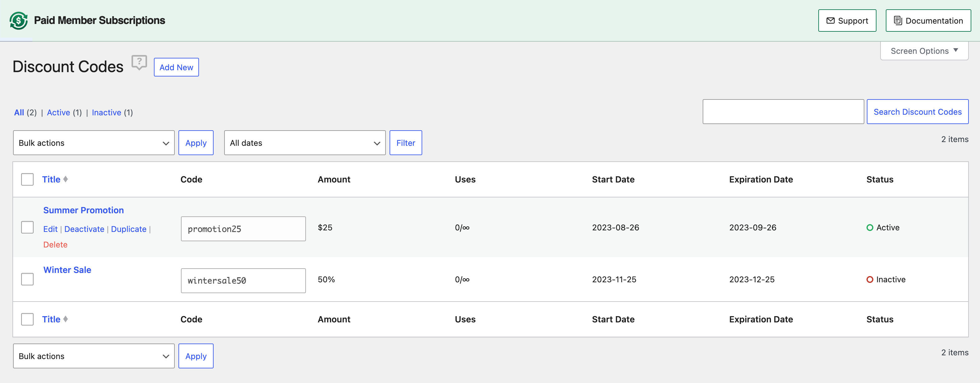
Task: Click the red Inactive status circle
Action: [870, 279]
